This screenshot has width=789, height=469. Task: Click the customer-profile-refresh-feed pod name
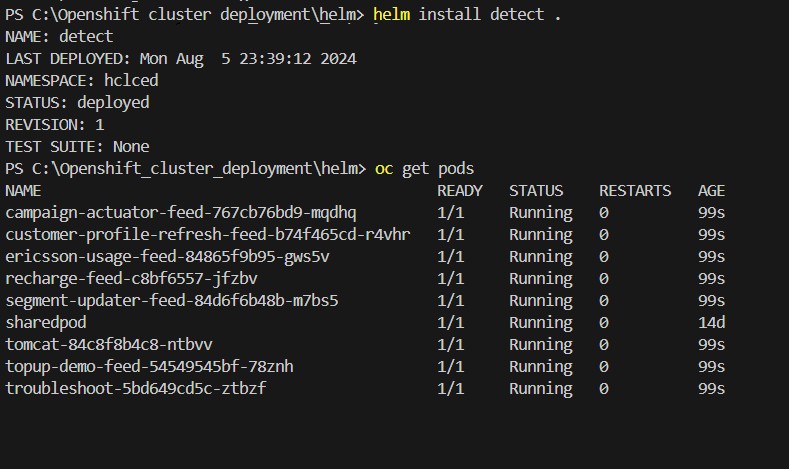coord(207,234)
